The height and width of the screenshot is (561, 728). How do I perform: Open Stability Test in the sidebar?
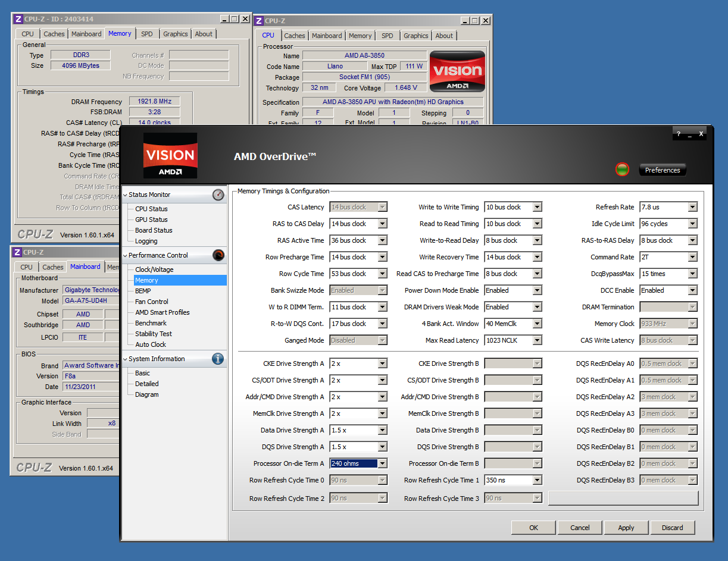(154, 334)
